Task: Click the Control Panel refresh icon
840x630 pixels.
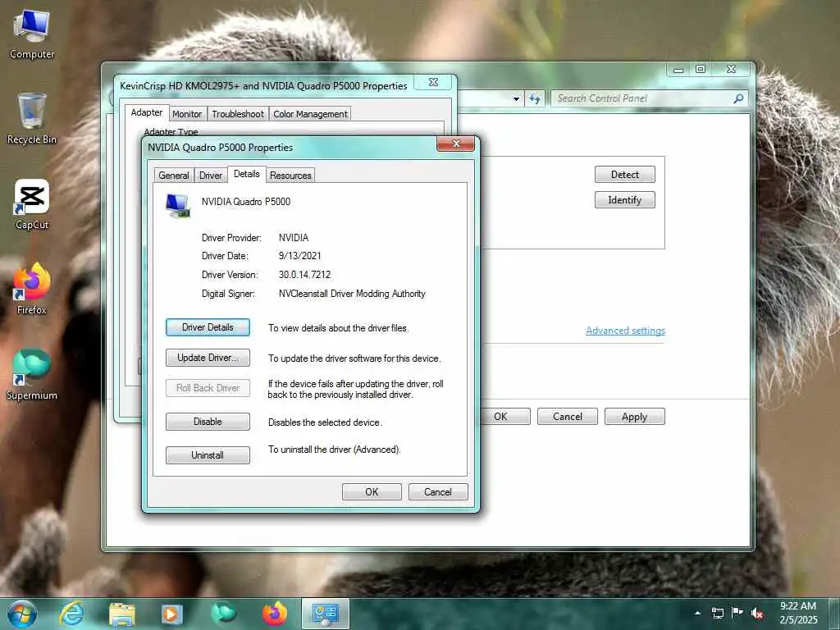Action: pyautogui.click(x=534, y=98)
